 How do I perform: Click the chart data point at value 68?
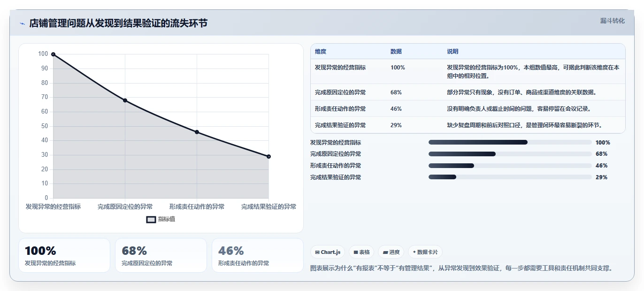(125, 100)
